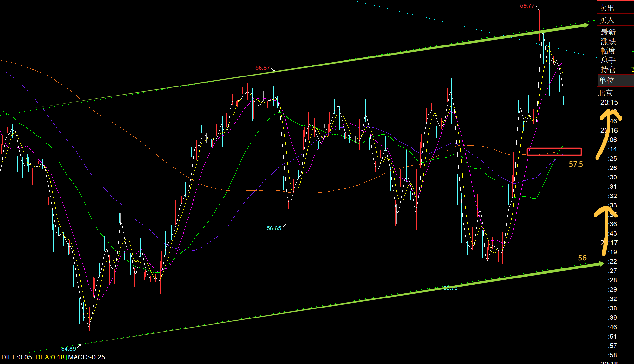
Task: Click the upper channel green arrowhead
Action: click(x=586, y=25)
